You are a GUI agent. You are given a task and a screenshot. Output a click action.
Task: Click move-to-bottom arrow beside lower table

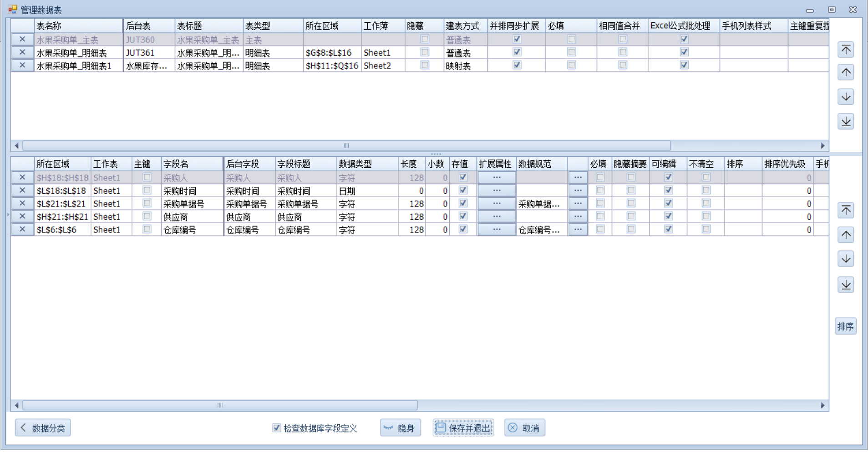pyautogui.click(x=846, y=285)
